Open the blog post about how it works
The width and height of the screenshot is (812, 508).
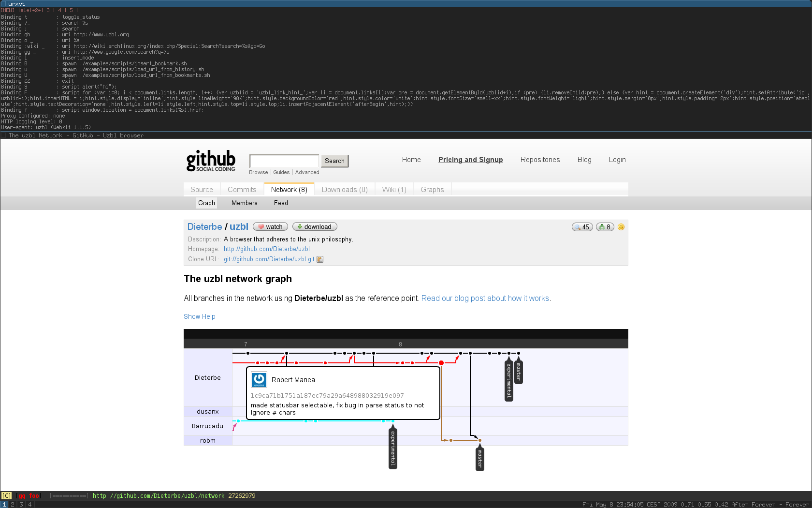[485, 299]
